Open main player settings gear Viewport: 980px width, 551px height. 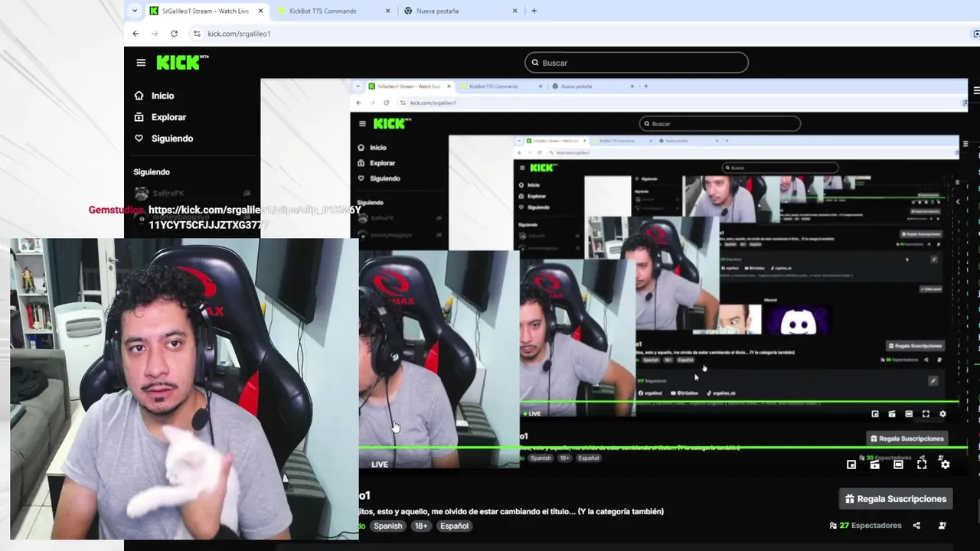(x=945, y=465)
